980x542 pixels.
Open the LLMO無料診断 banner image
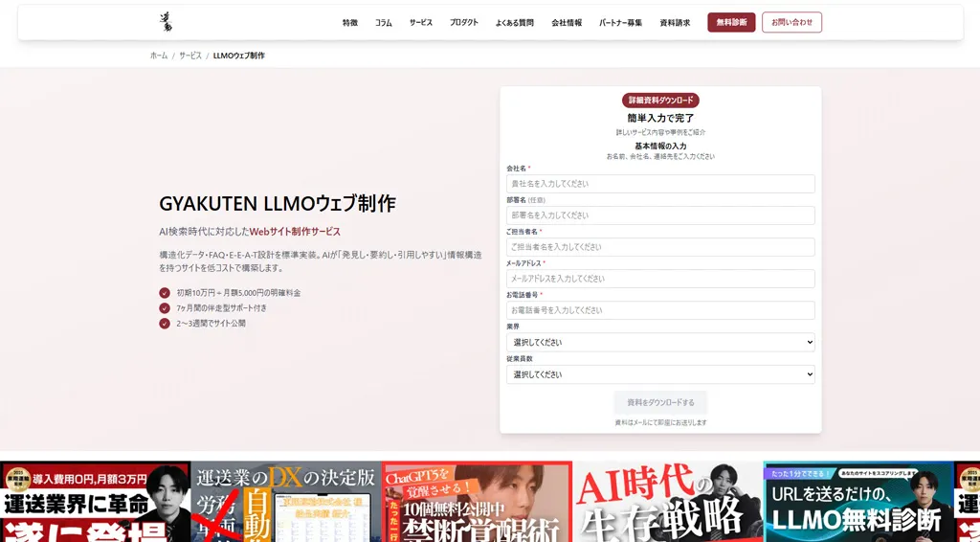tap(858, 503)
